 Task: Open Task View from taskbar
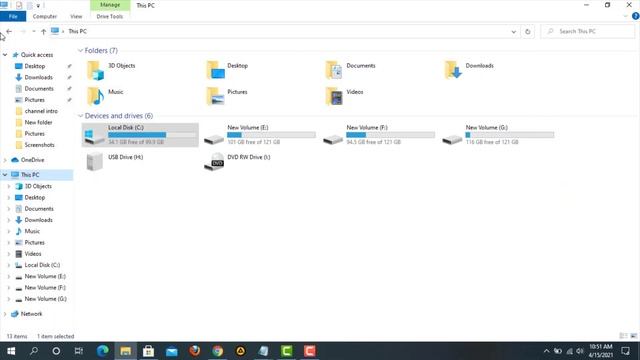(79, 351)
